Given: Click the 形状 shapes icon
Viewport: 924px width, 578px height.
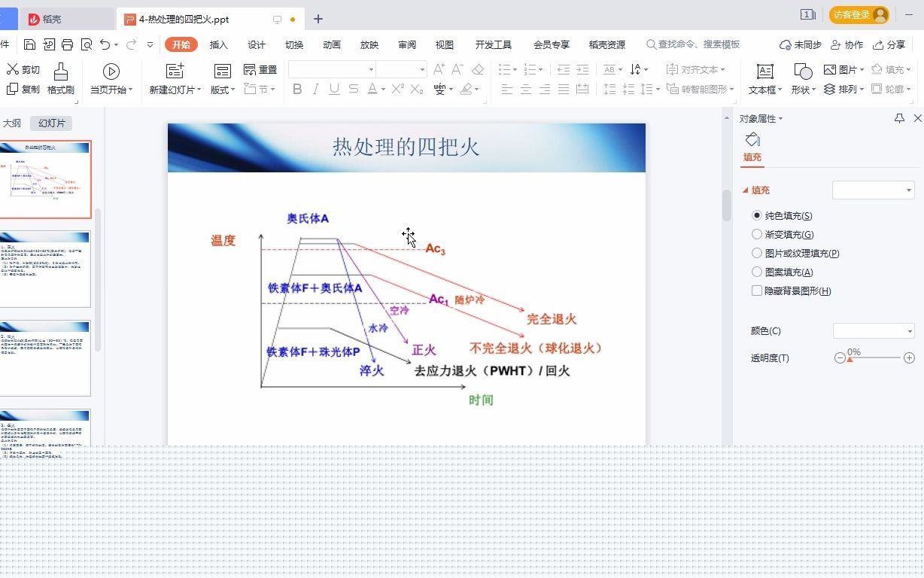Looking at the screenshot, I should (803, 71).
